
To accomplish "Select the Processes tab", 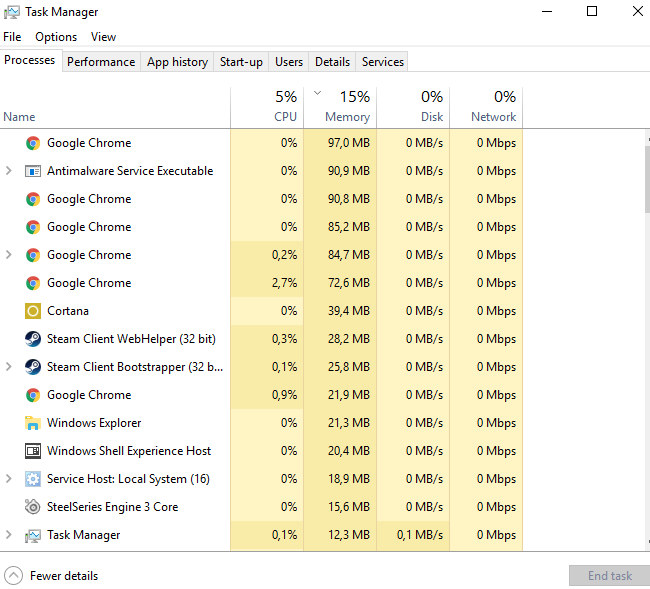I will pyautogui.click(x=30, y=61).
